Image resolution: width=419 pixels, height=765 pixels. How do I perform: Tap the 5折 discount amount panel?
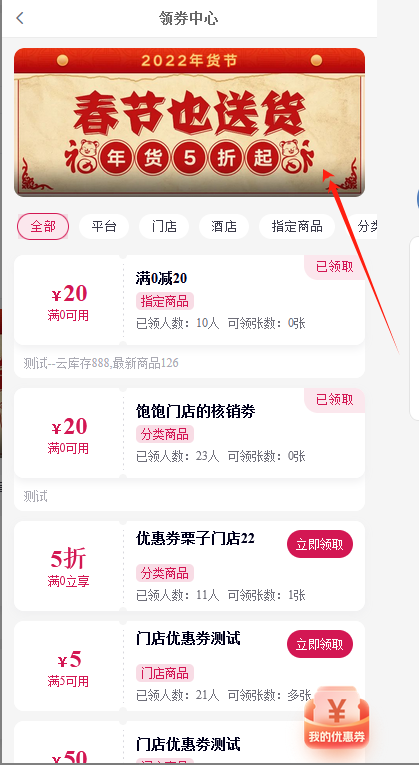coord(68,566)
